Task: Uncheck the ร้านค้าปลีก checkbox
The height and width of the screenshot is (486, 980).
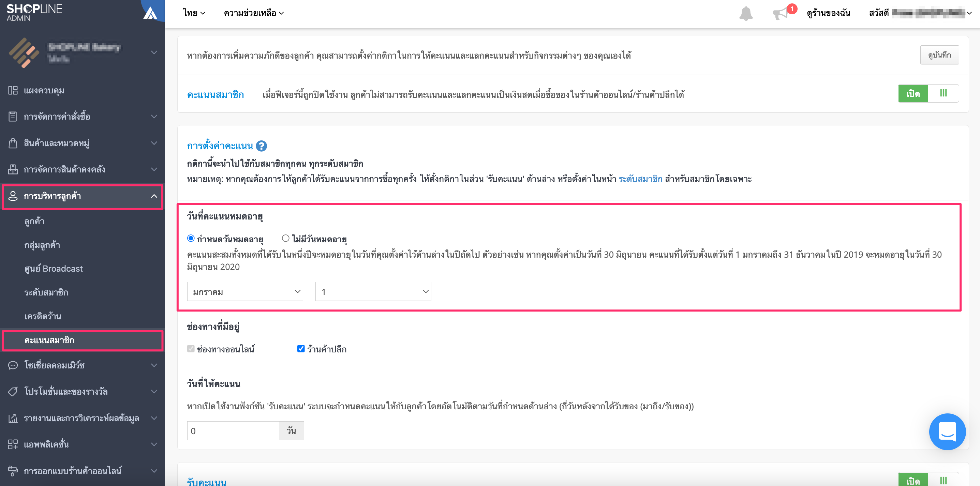Action: [x=300, y=349]
